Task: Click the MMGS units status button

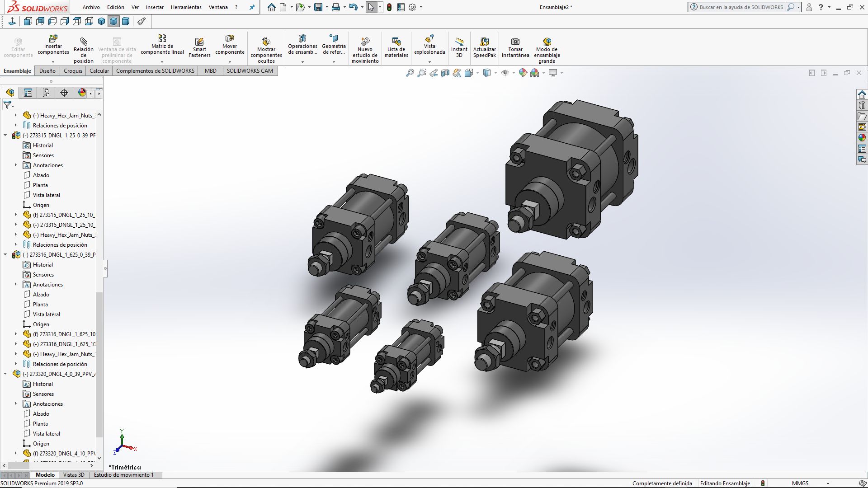Action: [x=800, y=483]
